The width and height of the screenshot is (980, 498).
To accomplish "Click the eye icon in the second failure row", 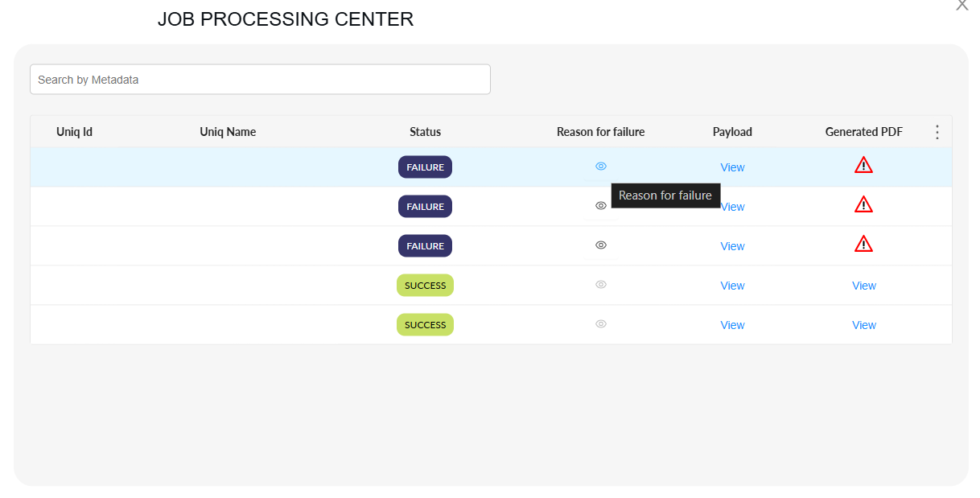I will pyautogui.click(x=600, y=206).
